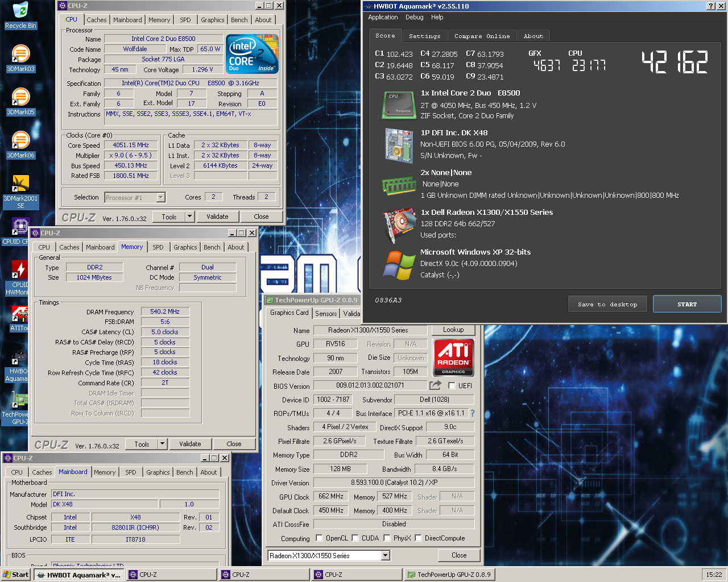Open the Recycle Bin desktop icon
This screenshot has height=582, width=728.
pyautogui.click(x=20, y=15)
